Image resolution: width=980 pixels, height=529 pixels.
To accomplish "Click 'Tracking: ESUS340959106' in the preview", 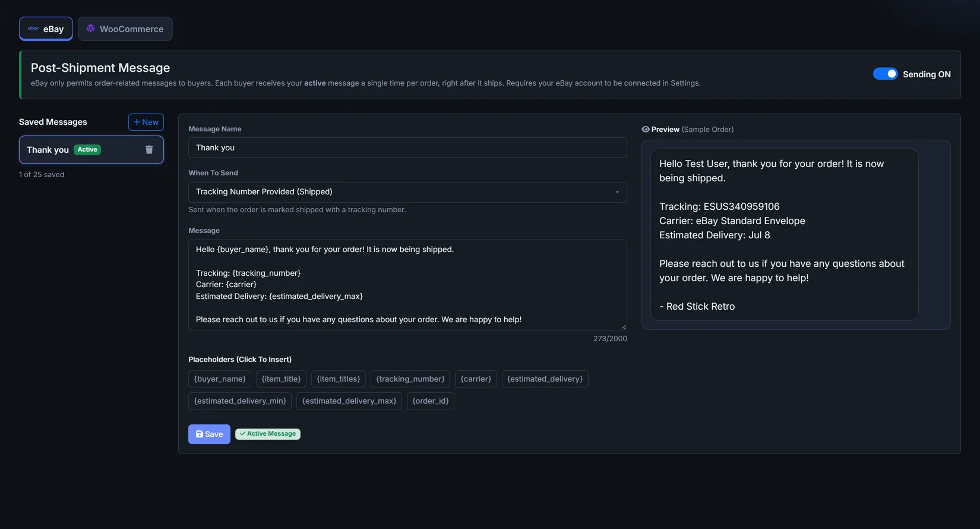I will tap(719, 206).
